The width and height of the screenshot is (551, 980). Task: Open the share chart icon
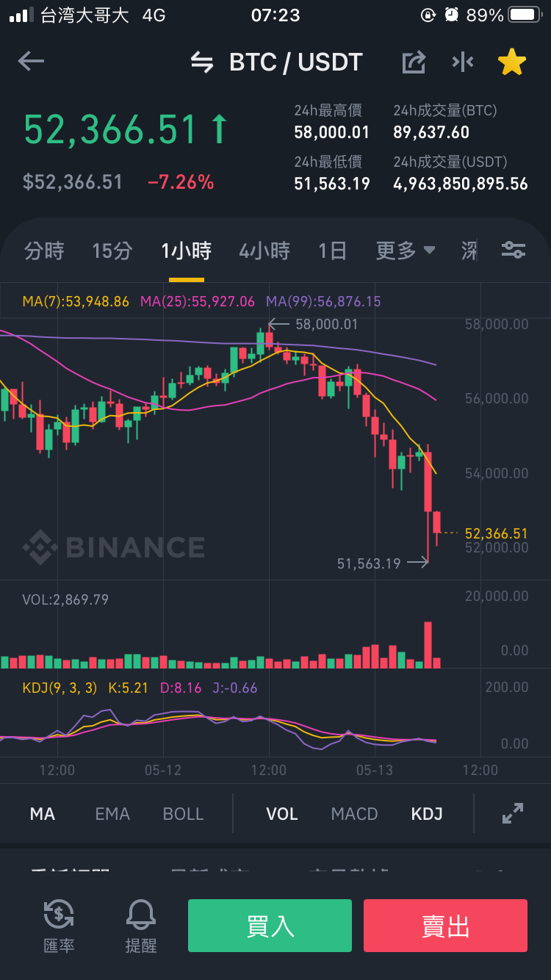414,62
